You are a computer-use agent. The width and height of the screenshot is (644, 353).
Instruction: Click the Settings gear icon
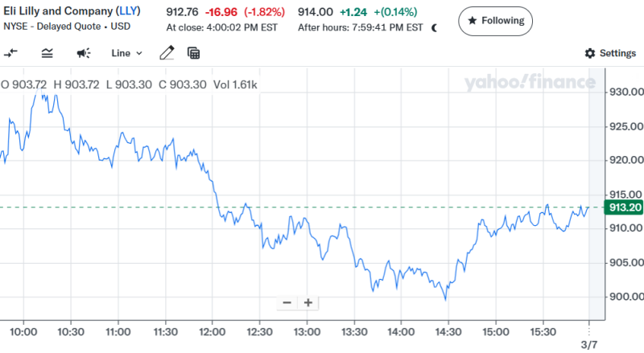pyautogui.click(x=590, y=53)
